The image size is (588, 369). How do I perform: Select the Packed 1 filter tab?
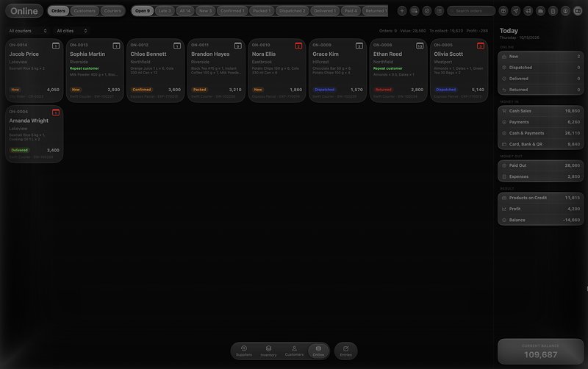tap(262, 11)
